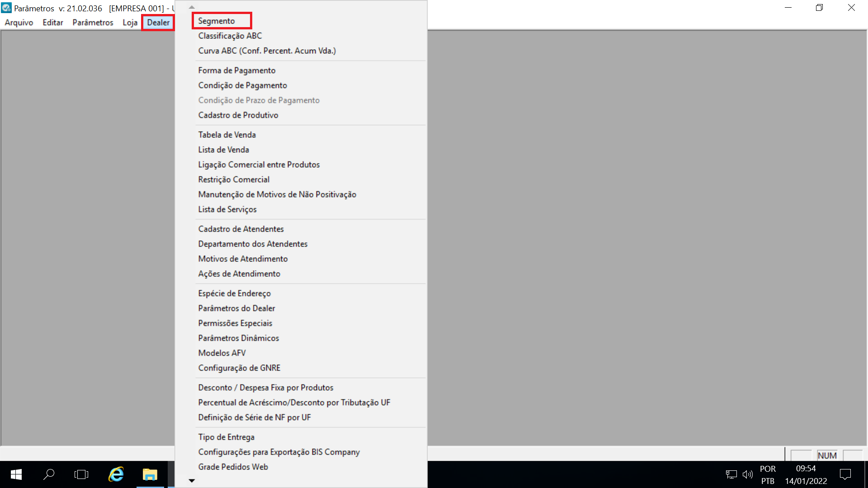The image size is (868, 488).
Task: Click the menu scroll-up arrow
Action: tap(192, 7)
